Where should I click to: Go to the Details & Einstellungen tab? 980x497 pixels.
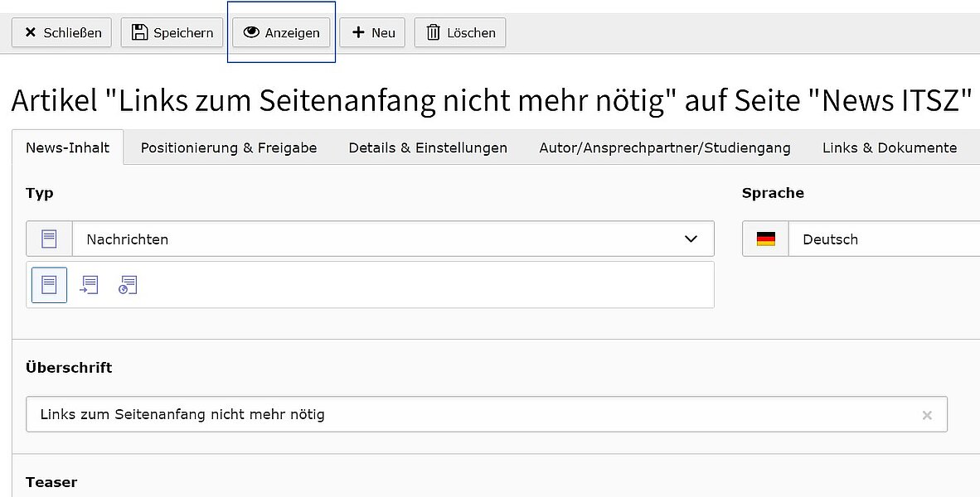pos(428,148)
